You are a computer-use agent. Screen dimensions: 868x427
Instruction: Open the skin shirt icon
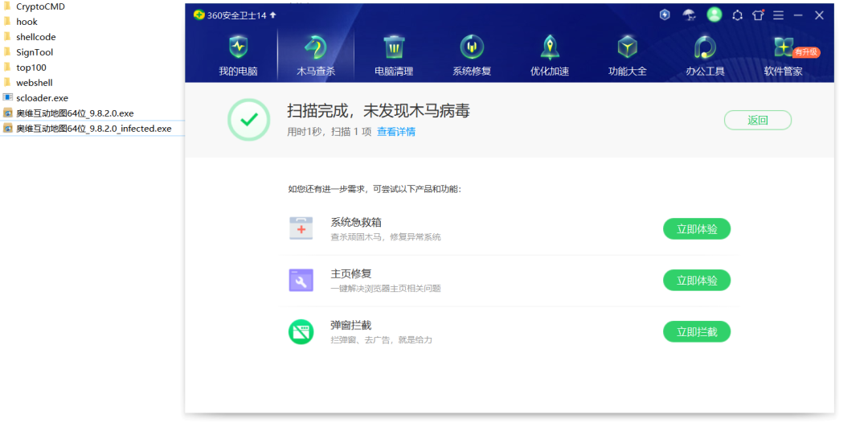(758, 15)
